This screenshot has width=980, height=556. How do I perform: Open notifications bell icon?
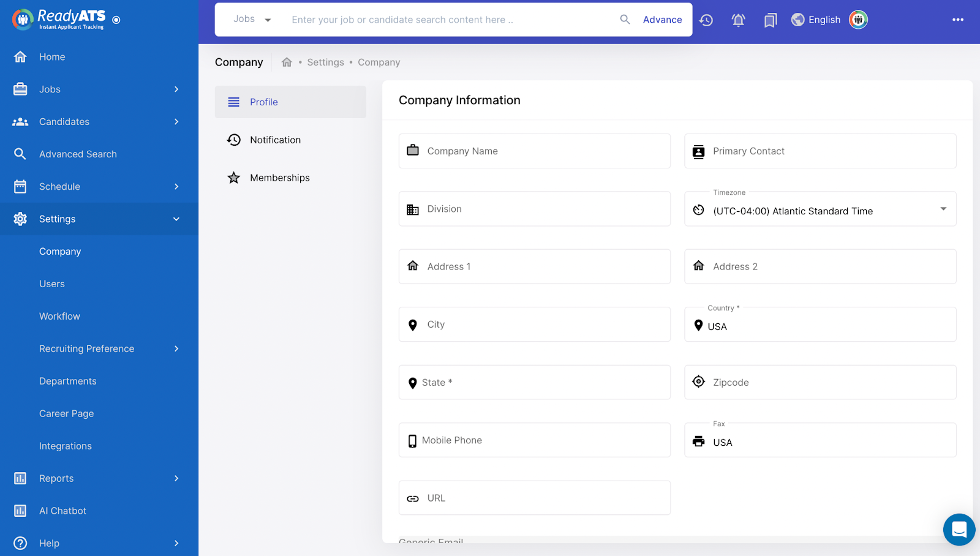[739, 20]
